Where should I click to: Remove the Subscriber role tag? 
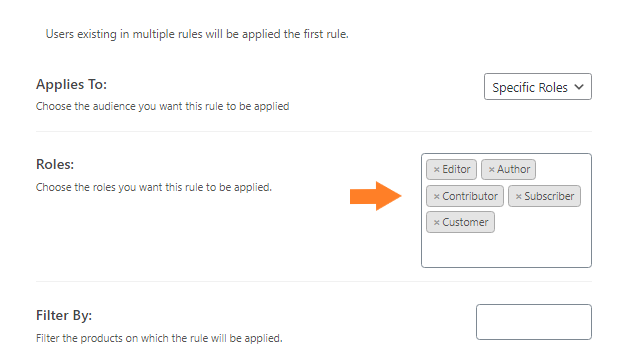[518, 197]
